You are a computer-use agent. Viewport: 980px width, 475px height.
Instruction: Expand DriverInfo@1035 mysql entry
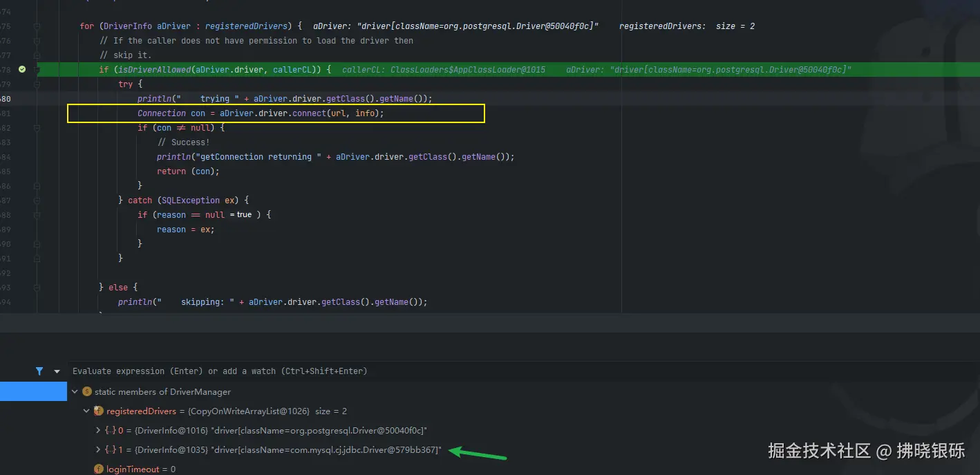click(98, 449)
